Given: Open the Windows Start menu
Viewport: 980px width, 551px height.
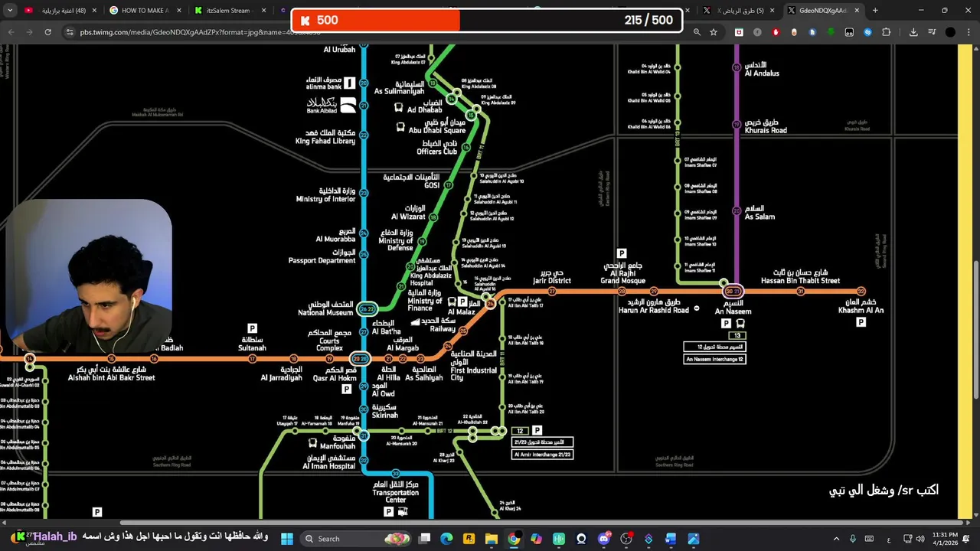Looking at the screenshot, I should (286, 539).
